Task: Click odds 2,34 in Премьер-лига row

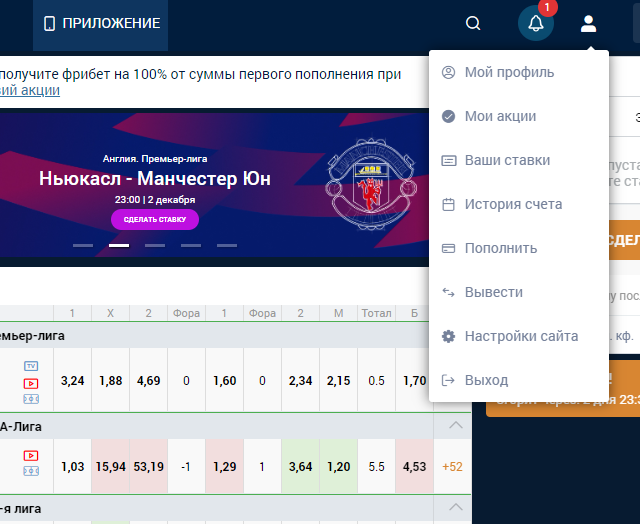Action: 300,381
